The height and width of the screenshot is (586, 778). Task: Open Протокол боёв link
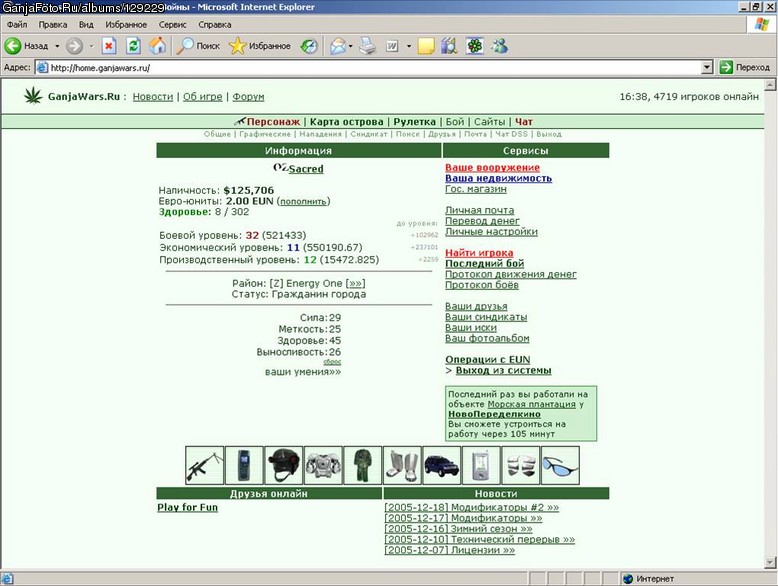click(482, 285)
